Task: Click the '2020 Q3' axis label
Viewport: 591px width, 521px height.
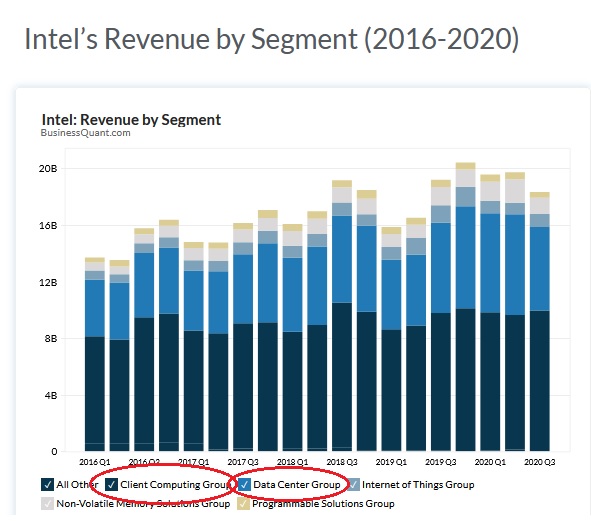Action: 540,462
